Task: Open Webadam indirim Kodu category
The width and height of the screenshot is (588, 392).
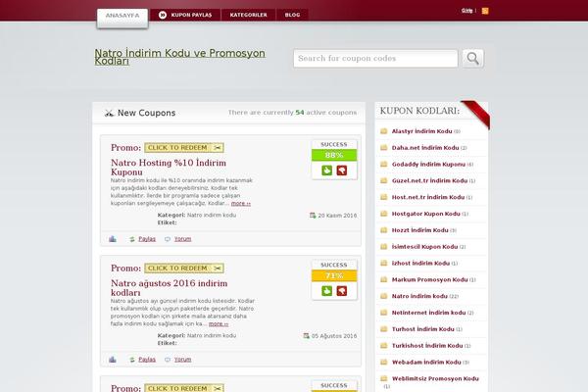Action: [x=426, y=363]
